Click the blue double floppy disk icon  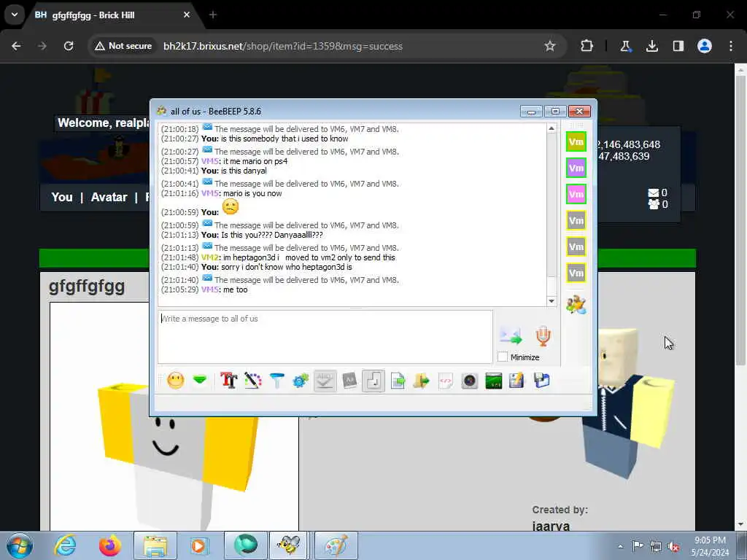coord(542,381)
